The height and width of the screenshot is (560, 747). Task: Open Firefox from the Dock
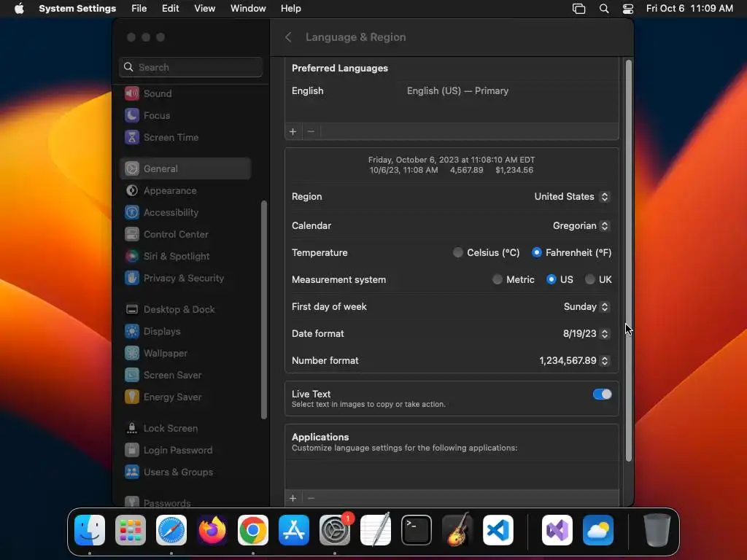coord(212,530)
